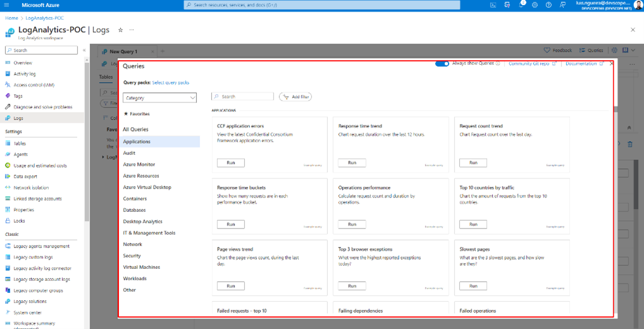Run the CCF application errors query
Viewport: 644px width, 329px height.
click(231, 163)
